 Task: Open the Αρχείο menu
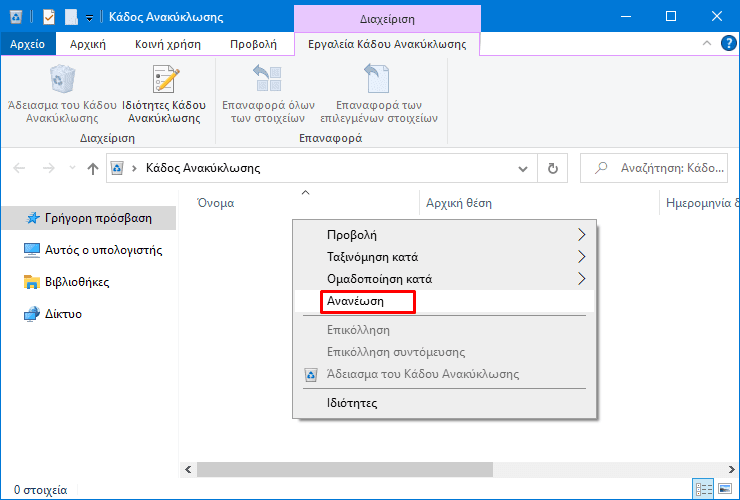[x=28, y=44]
